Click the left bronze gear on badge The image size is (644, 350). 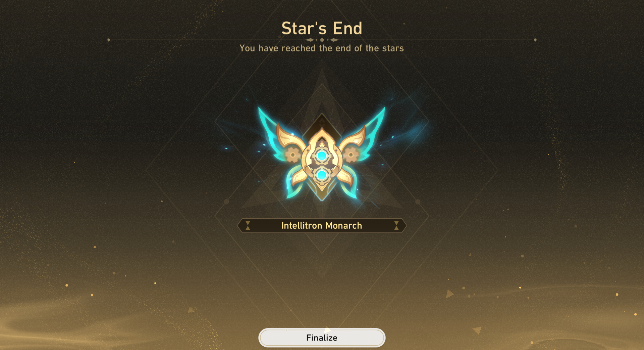pos(293,155)
